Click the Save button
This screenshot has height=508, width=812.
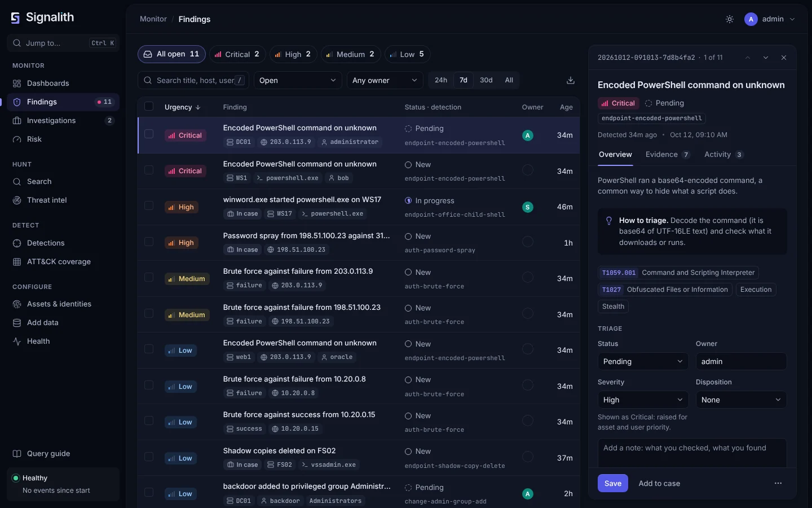click(x=613, y=483)
